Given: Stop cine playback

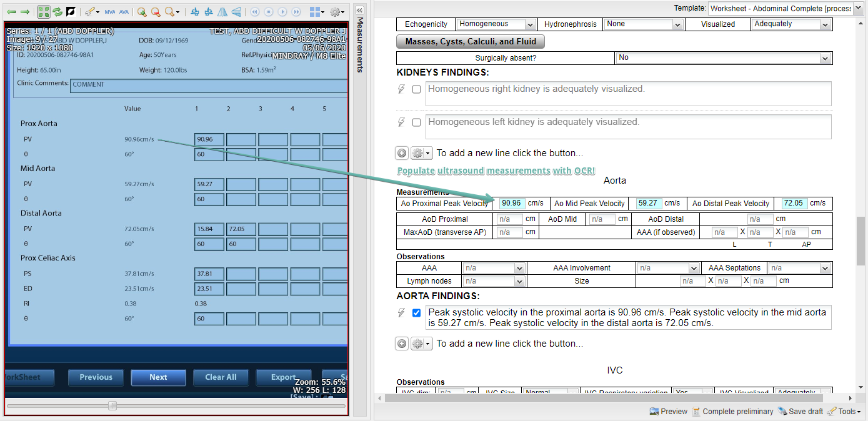Looking at the screenshot, I should (x=269, y=12).
